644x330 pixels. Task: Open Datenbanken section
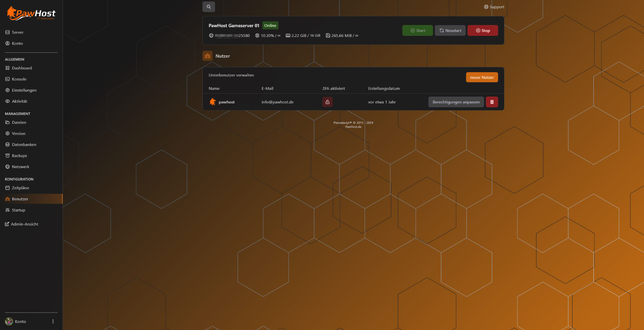click(24, 145)
